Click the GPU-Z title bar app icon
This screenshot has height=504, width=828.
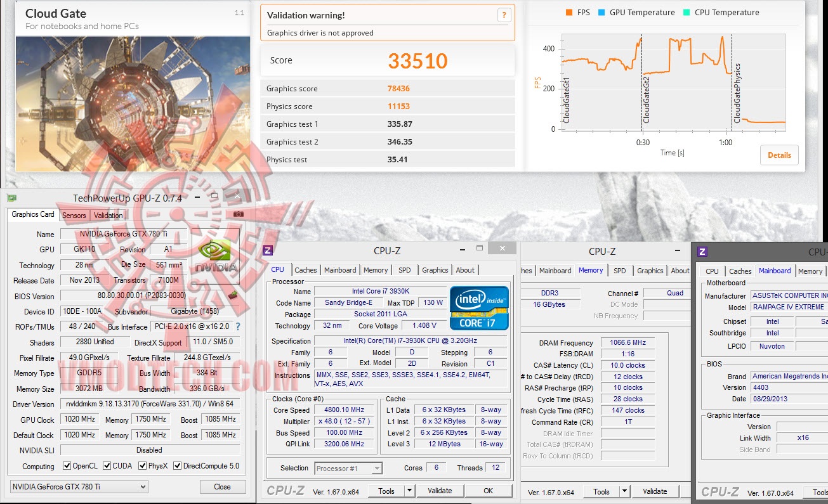click(11, 198)
